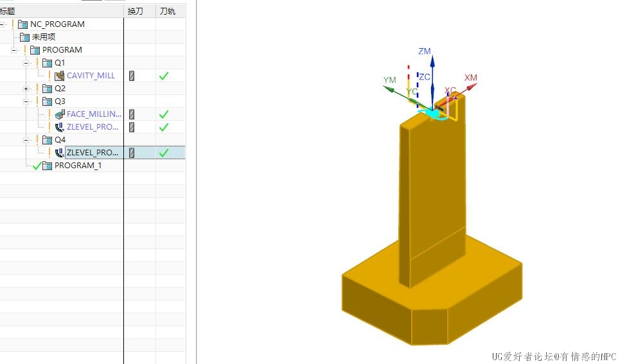The height and width of the screenshot is (364, 618).
Task: Click toolpath checkmark in Q4 ZLEVEL_PROFILE row
Action: coord(164,153)
